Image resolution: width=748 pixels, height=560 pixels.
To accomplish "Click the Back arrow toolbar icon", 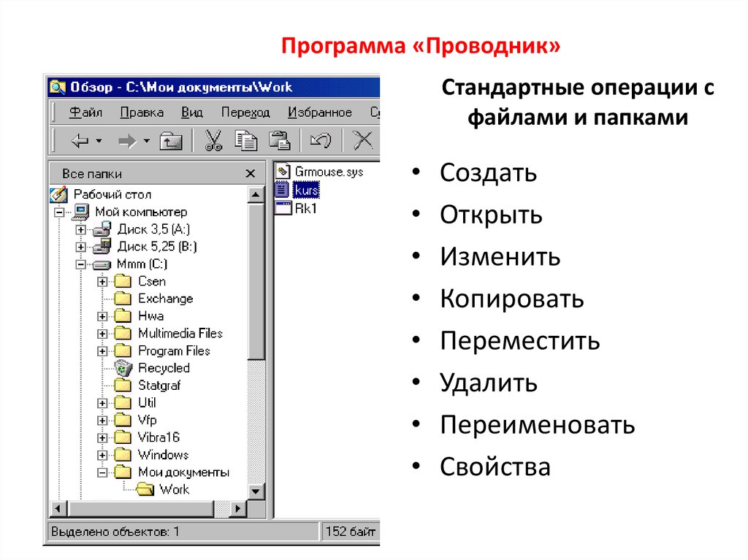I will point(80,141).
